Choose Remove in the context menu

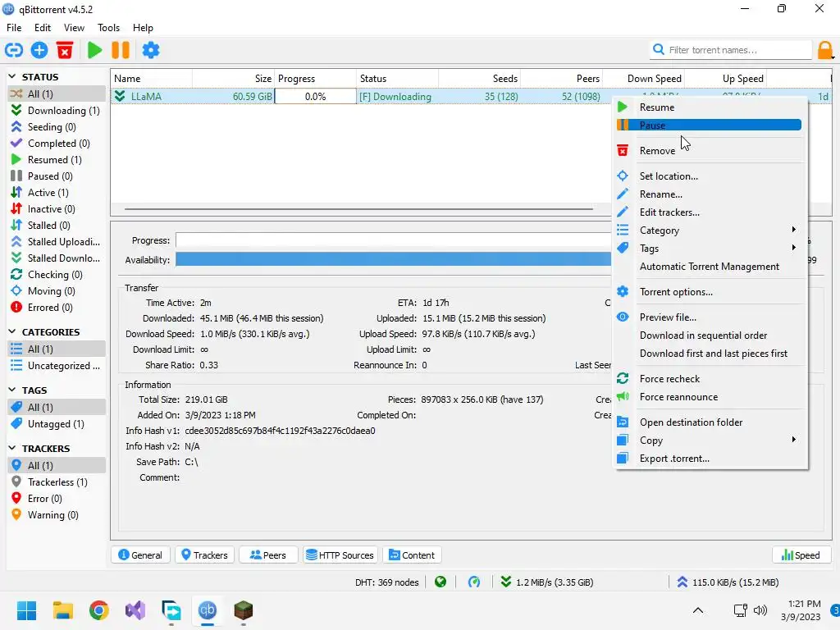tap(710, 151)
